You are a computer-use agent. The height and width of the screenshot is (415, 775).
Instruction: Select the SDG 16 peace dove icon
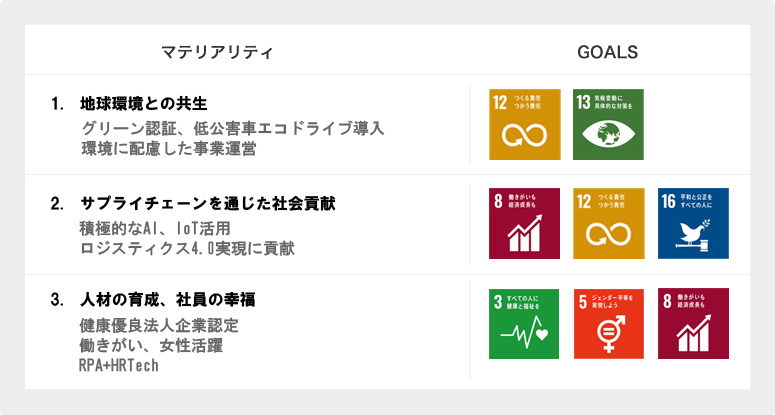coord(693,223)
